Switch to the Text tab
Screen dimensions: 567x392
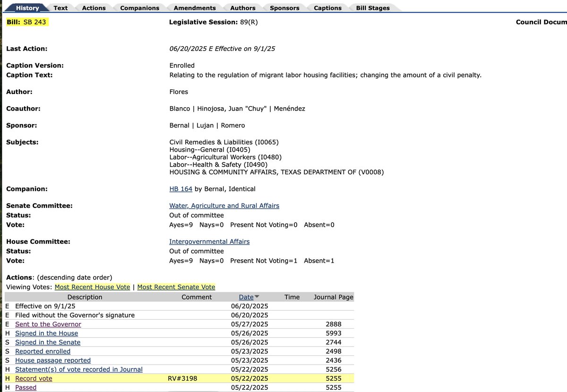tap(60, 8)
